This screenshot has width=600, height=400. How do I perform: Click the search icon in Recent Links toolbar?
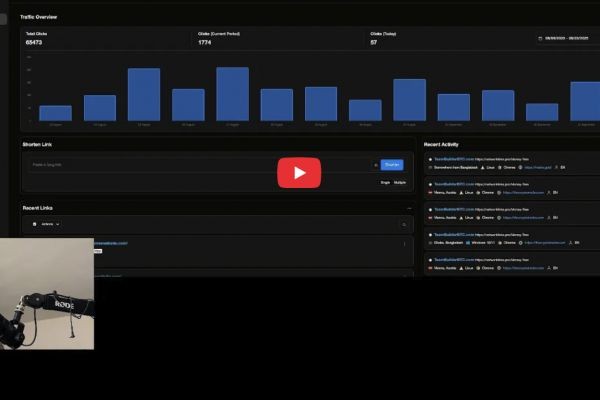(404, 225)
